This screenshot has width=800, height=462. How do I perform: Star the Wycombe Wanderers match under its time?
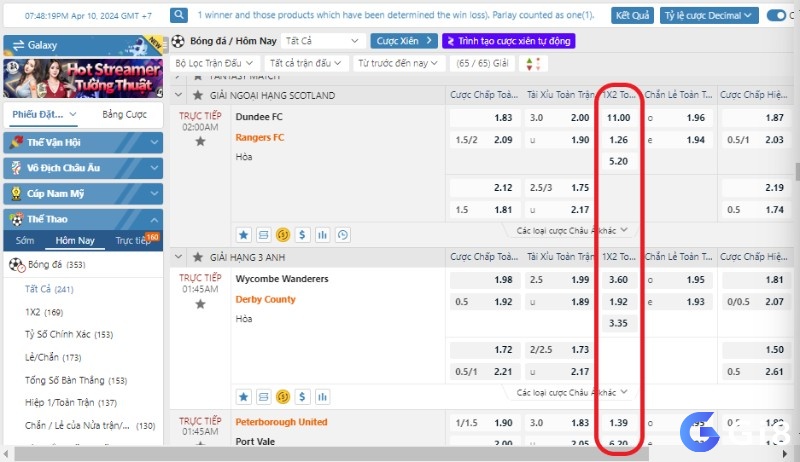pyautogui.click(x=200, y=304)
